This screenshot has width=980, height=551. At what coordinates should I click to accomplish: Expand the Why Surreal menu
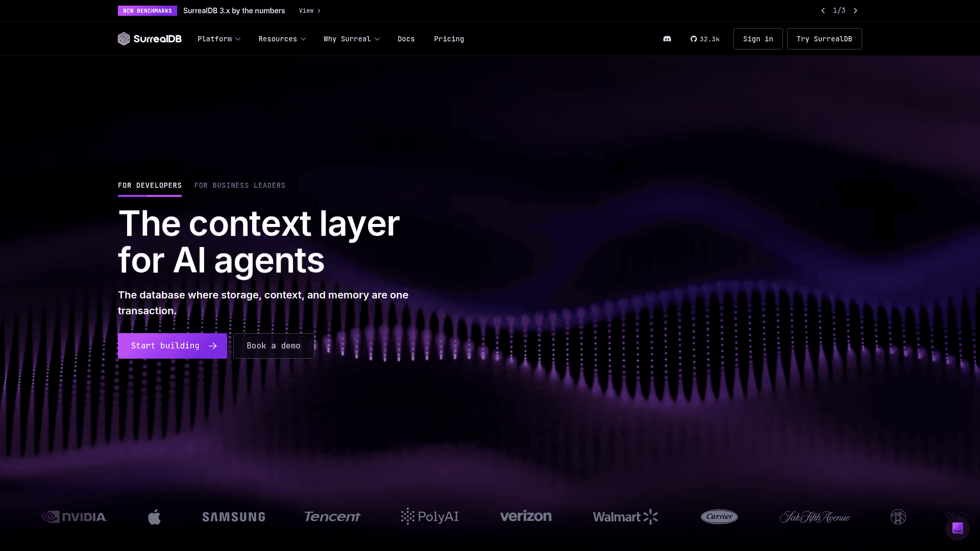[352, 39]
